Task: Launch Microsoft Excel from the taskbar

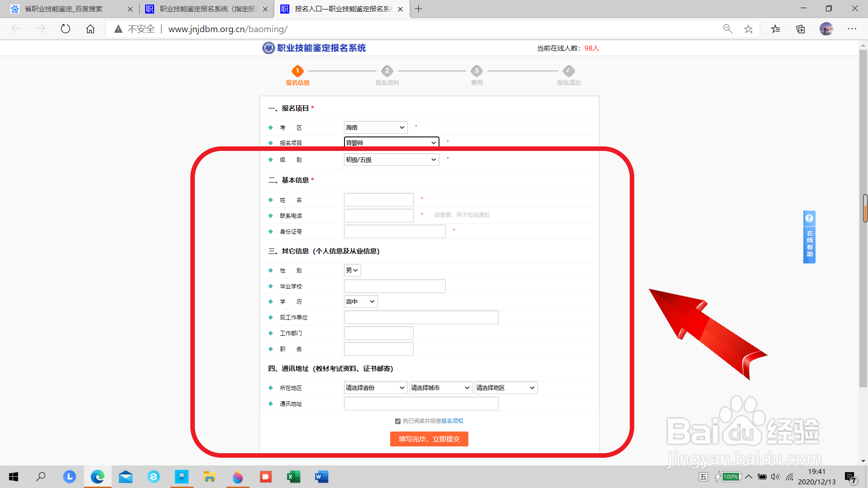Action: [293, 477]
